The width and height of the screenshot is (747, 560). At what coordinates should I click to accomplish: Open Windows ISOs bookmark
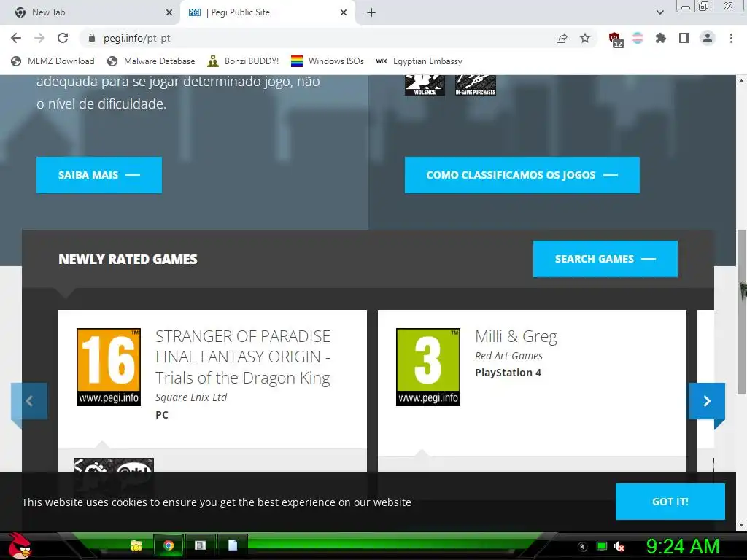click(328, 61)
